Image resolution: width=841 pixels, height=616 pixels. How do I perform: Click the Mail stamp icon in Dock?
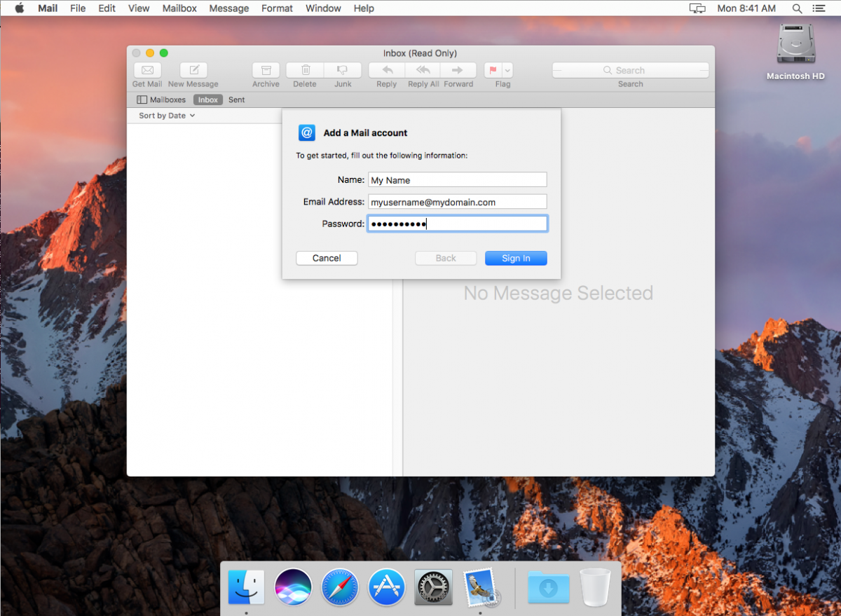(481, 587)
